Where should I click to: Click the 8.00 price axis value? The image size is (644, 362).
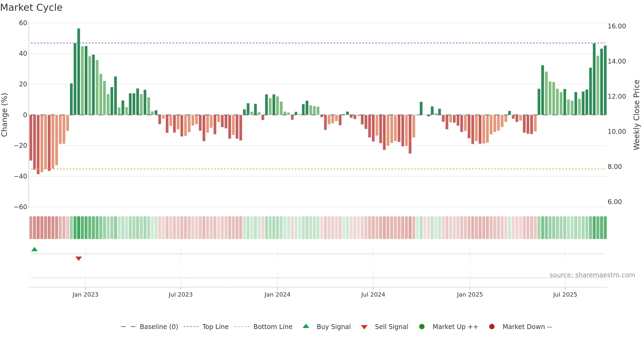pyautogui.click(x=615, y=167)
